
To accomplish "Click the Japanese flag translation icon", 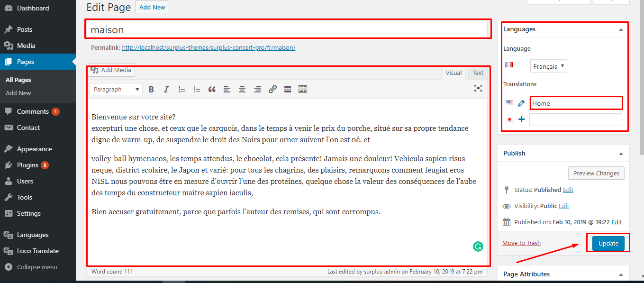I will (x=510, y=119).
